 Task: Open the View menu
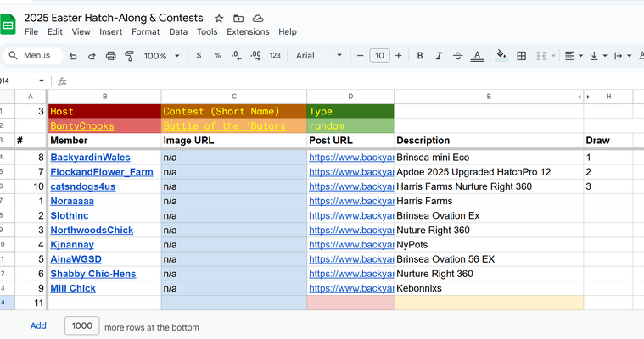pos(81,31)
